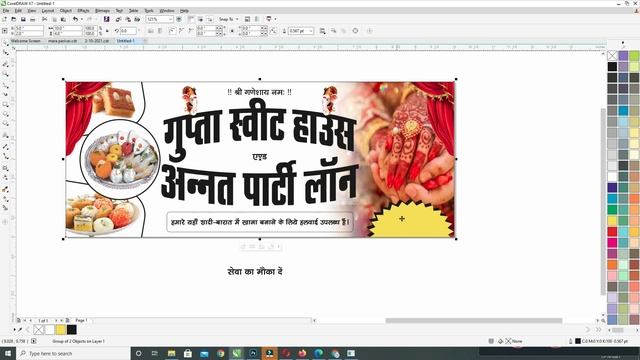
Task: Click the Import icon
Action: coord(118,19)
